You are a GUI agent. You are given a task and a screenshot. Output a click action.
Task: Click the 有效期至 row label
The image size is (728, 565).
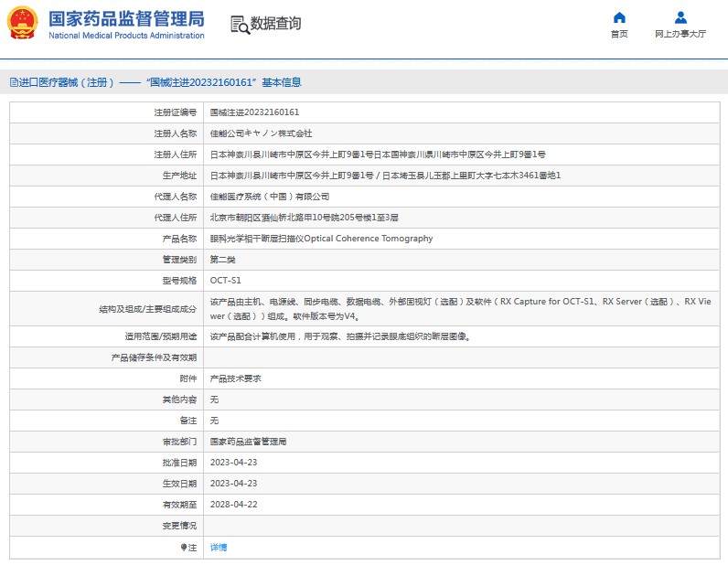point(179,505)
